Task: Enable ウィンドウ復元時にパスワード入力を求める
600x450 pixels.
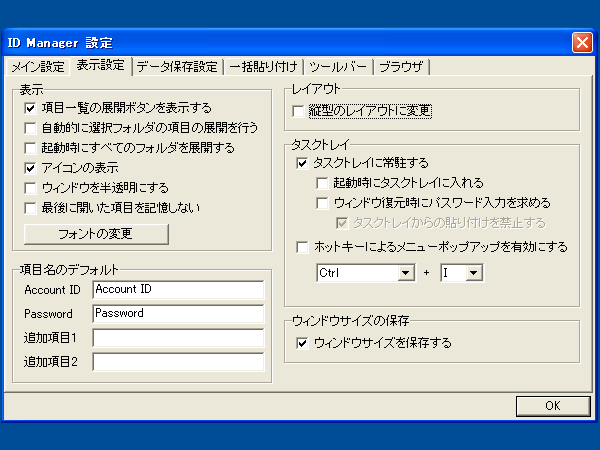Action: [x=322, y=203]
